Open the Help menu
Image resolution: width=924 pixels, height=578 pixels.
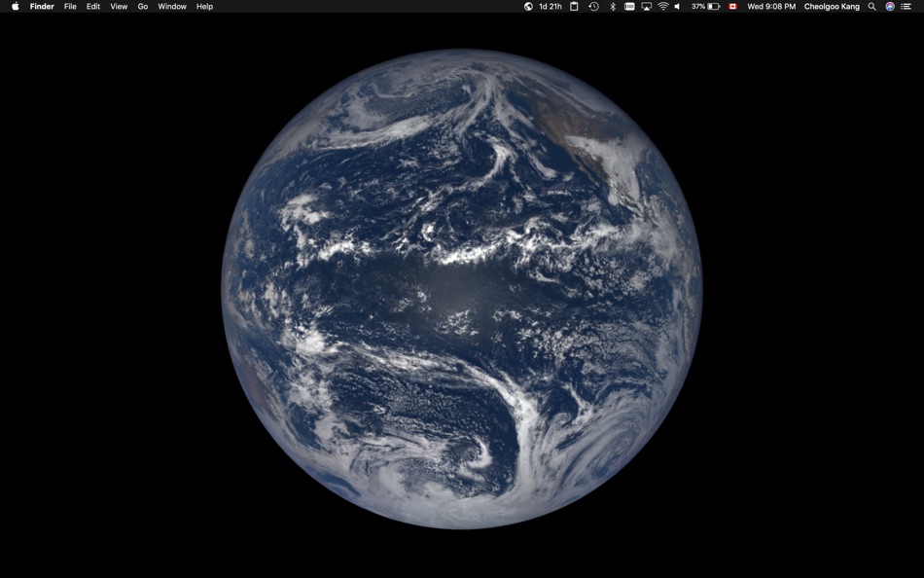204,7
